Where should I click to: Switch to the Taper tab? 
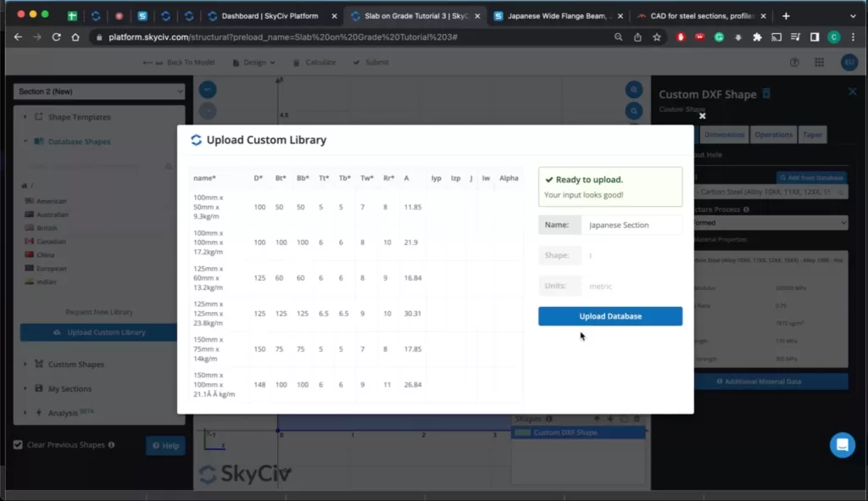(x=812, y=135)
